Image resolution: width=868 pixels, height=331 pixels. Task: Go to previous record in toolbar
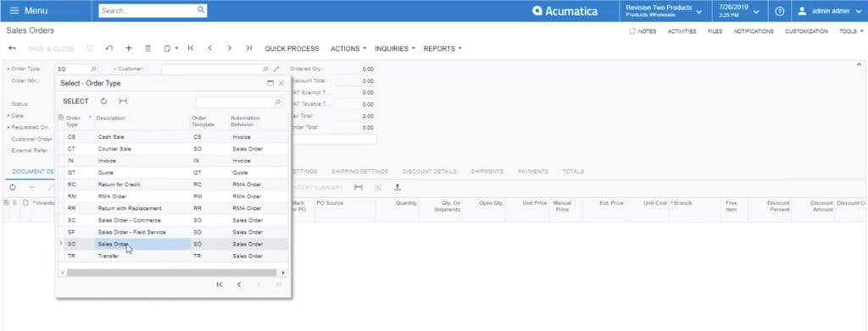(x=210, y=48)
